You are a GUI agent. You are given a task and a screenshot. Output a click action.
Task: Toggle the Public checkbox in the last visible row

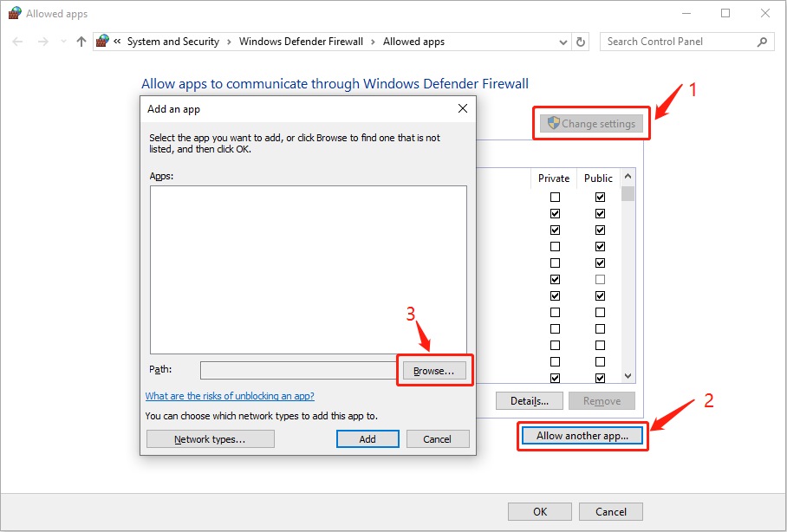600,378
